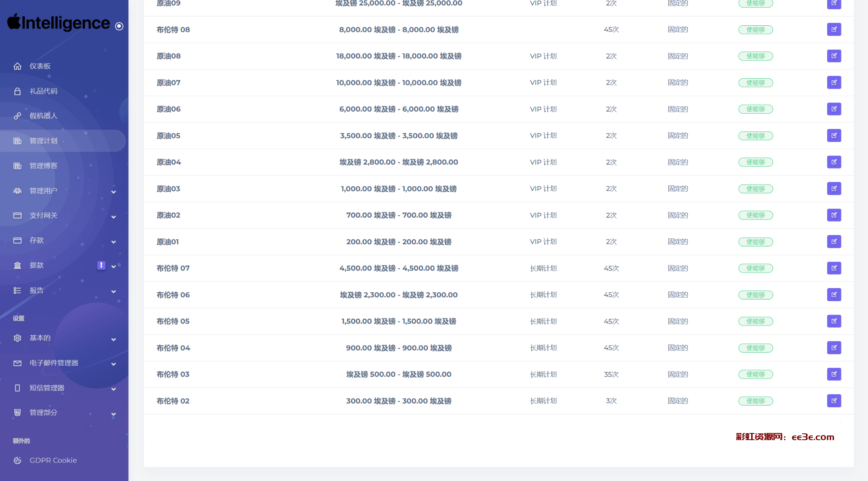Expand the 支付网关 submenu chevron
Screen dimensions: 868x481
point(113,217)
